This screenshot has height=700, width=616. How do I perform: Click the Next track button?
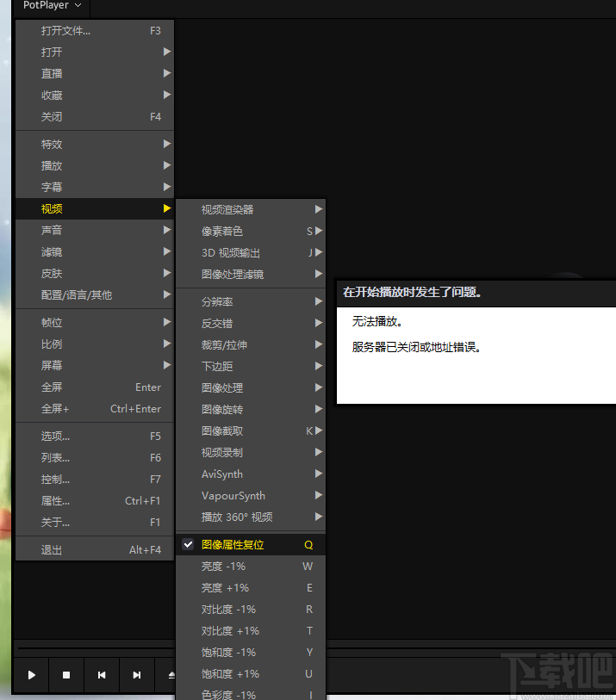click(x=136, y=675)
